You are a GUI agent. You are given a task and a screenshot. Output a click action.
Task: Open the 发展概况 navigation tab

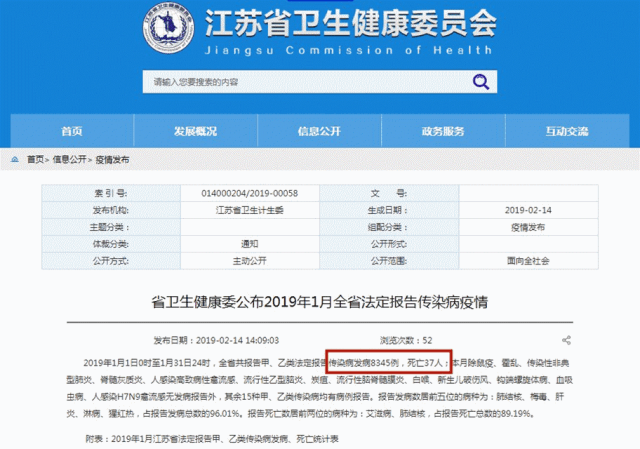click(x=195, y=131)
